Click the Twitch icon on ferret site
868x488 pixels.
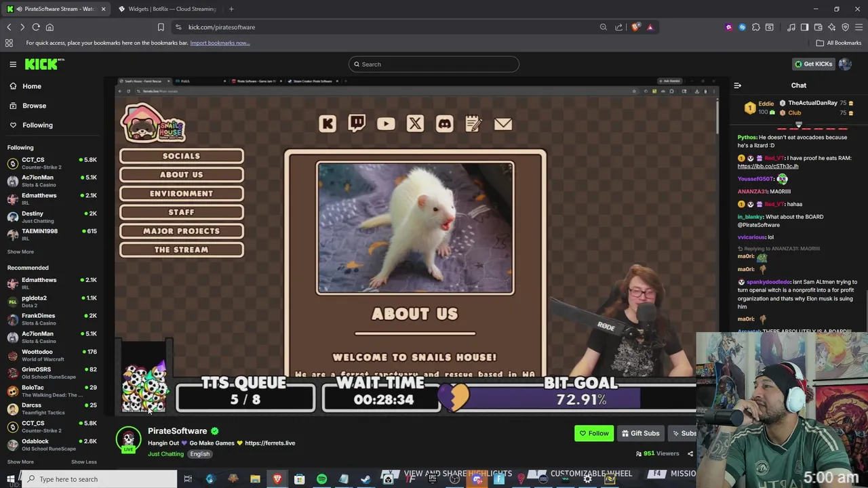point(357,123)
